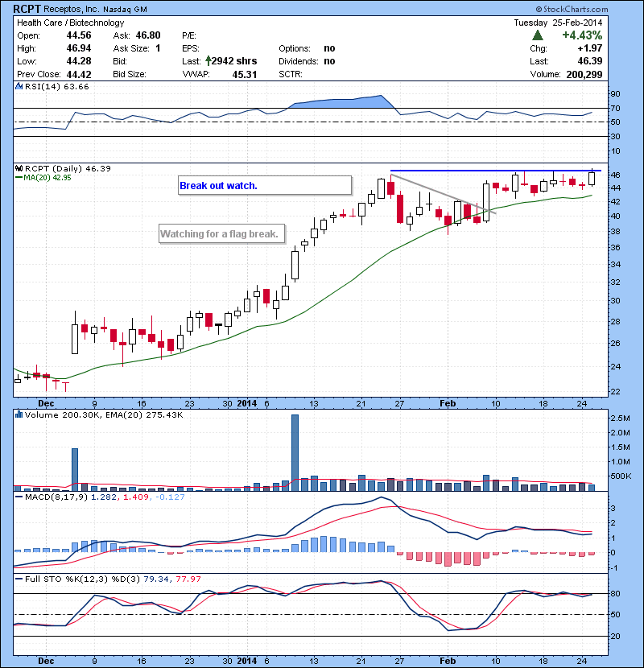Screen dimensions: 644x668
Task: Select the 'Break out watch.' annotation box
Action: click(265, 186)
